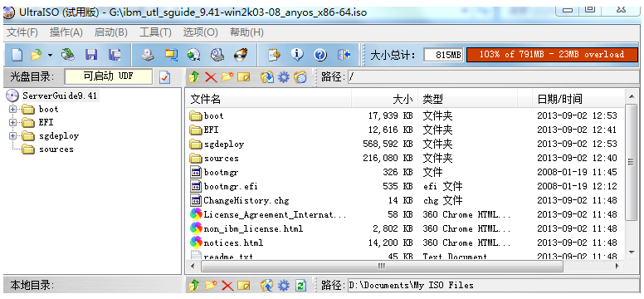Click Rename icon in image pane toolbar
Screen dimensions: 644x299
[243, 77]
